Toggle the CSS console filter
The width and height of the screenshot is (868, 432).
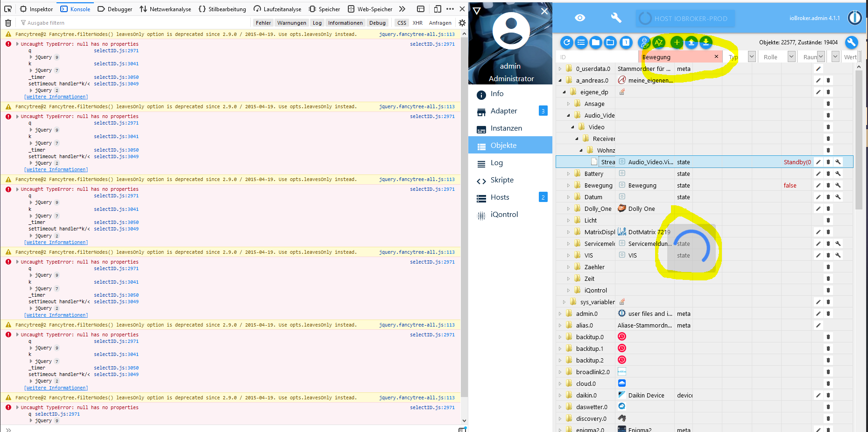(402, 22)
